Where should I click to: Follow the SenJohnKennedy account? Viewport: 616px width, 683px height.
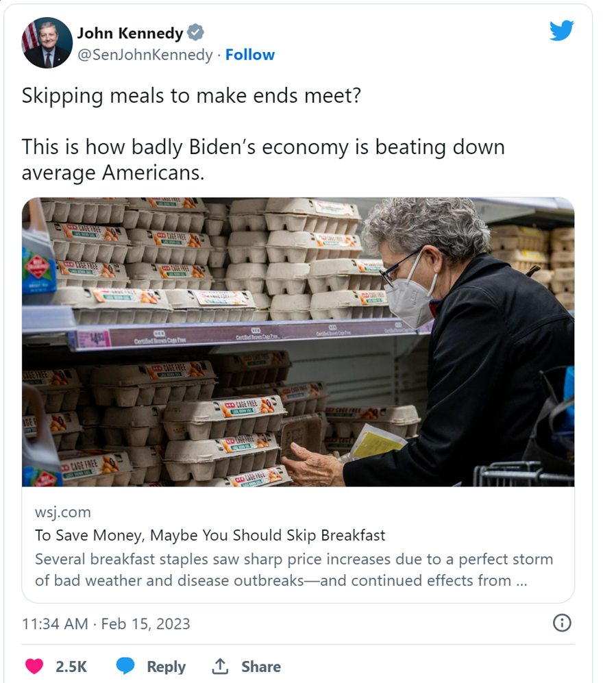(x=250, y=55)
